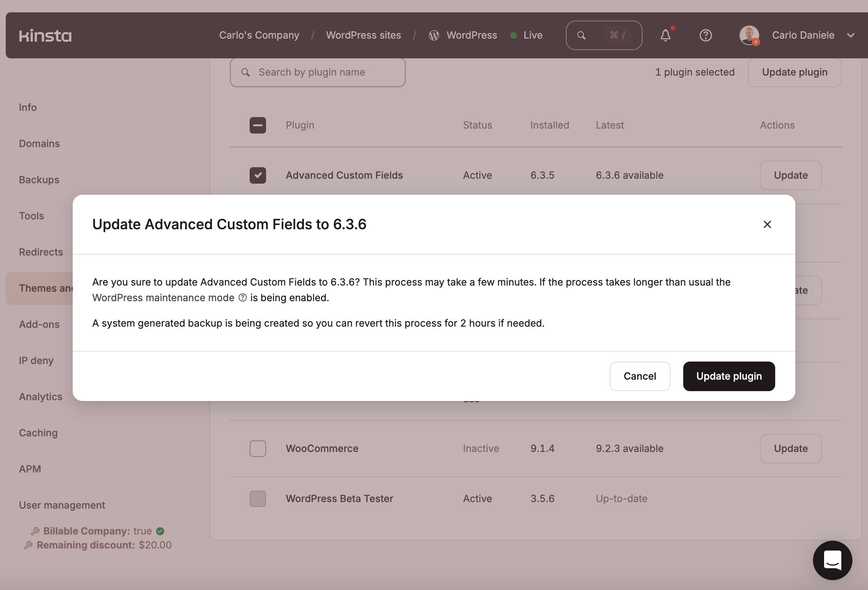The width and height of the screenshot is (868, 590).
Task: Close the update dialog with X
Action: tap(767, 224)
